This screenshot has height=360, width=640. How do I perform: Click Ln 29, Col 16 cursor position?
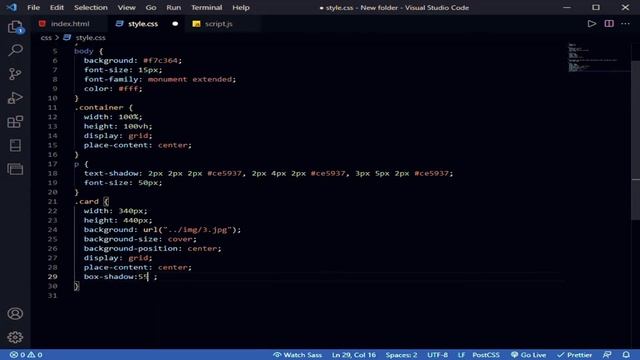tap(353, 355)
